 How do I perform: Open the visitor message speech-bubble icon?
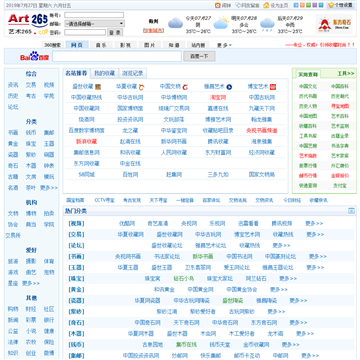click(238, 5)
